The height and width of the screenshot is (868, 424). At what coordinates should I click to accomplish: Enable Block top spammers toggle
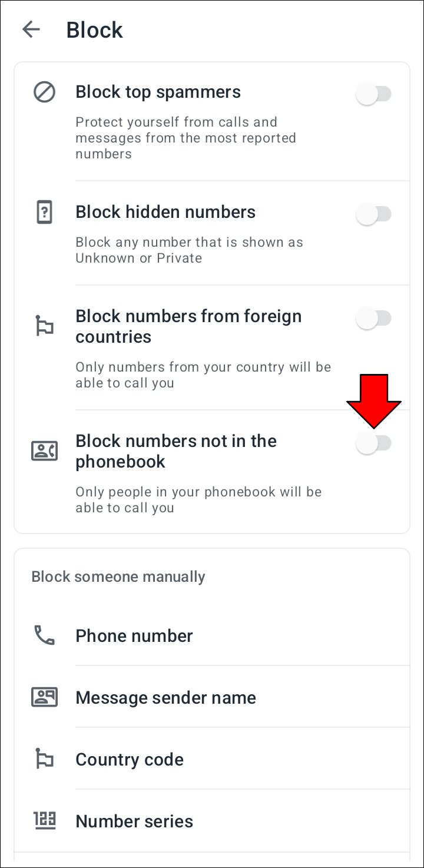click(373, 94)
